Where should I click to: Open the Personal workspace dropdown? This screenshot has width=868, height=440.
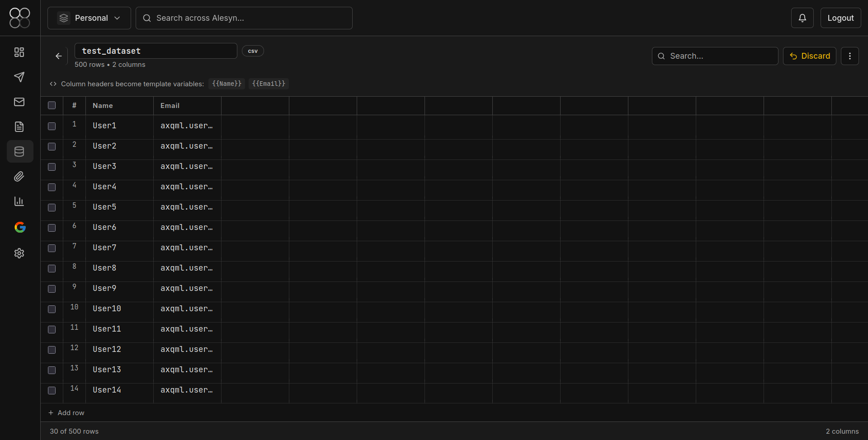pyautogui.click(x=89, y=18)
